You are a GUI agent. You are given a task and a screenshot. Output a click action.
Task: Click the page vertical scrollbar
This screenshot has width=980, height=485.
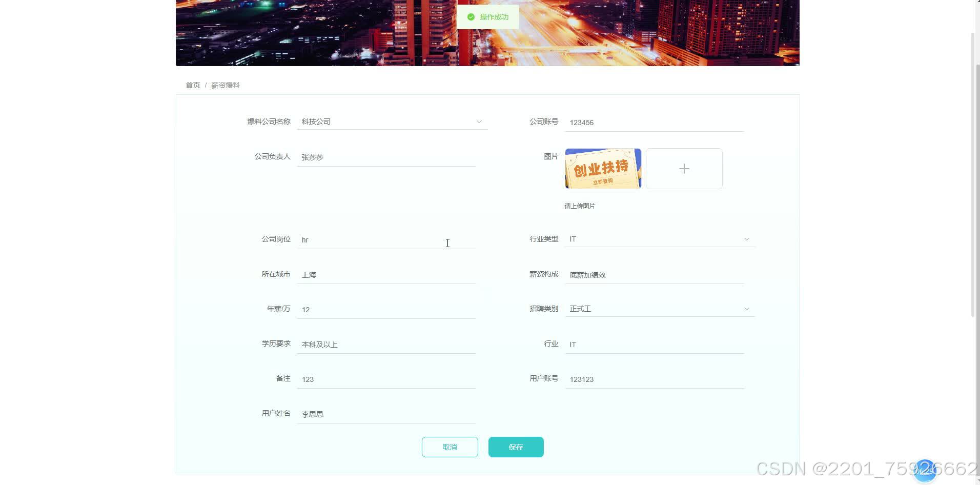click(x=973, y=174)
